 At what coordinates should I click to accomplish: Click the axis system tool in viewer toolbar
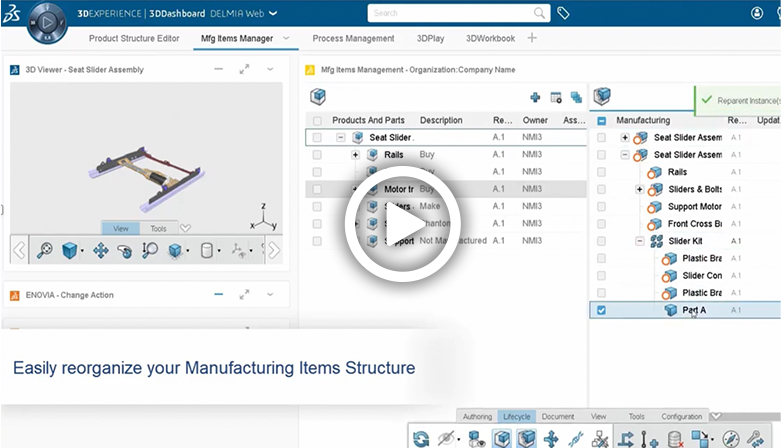click(x=239, y=250)
